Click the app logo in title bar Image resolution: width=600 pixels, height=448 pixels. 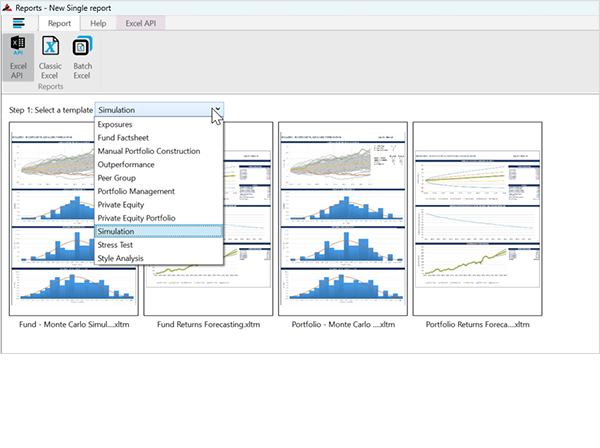click(7, 6)
